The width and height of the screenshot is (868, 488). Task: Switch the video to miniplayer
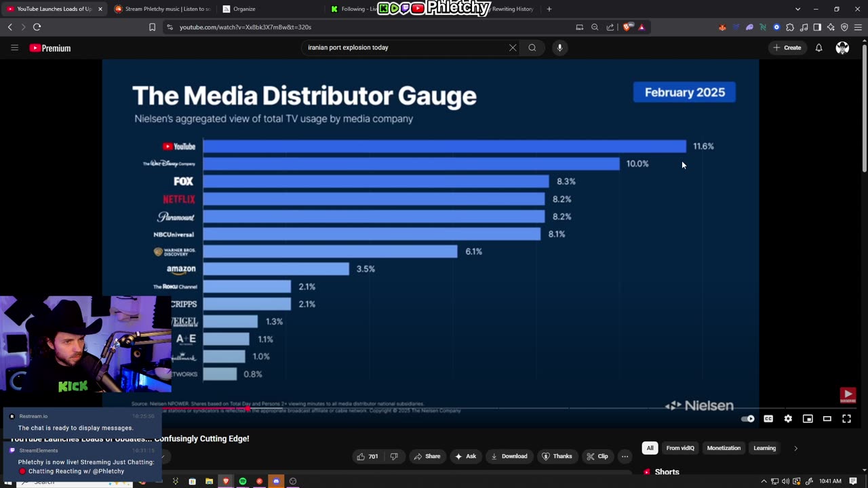pyautogui.click(x=808, y=419)
